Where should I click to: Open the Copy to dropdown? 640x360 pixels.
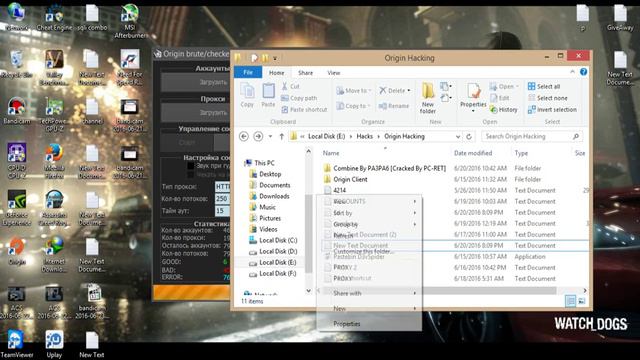point(353,106)
